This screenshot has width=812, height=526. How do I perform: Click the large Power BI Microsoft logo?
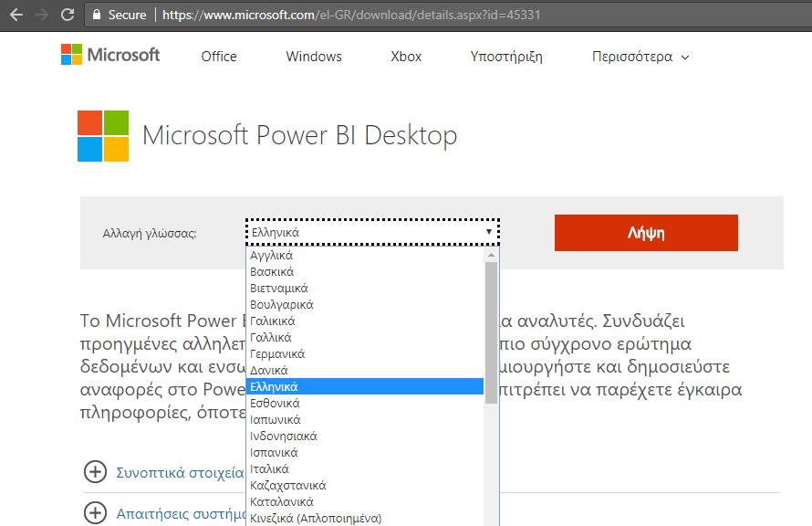pyautogui.click(x=103, y=136)
